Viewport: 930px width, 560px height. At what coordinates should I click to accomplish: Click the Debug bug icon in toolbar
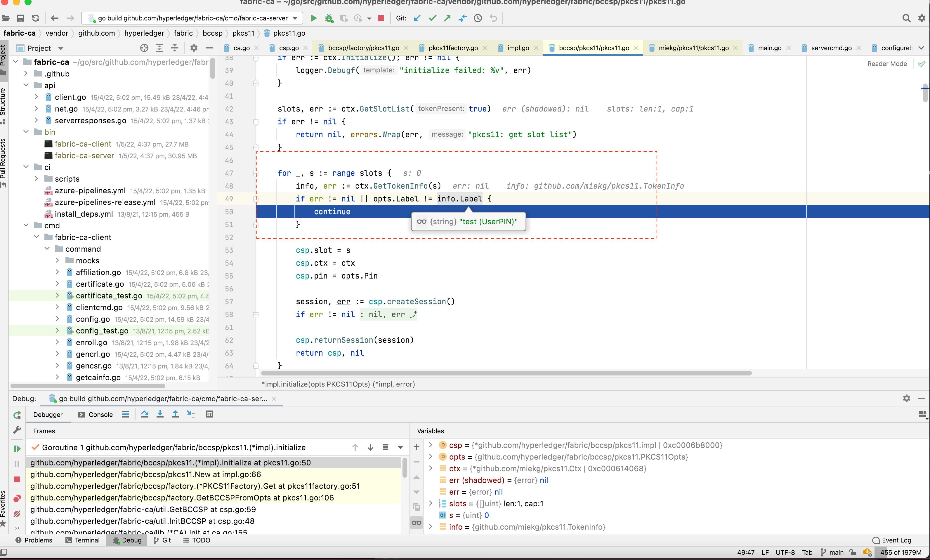click(x=329, y=18)
